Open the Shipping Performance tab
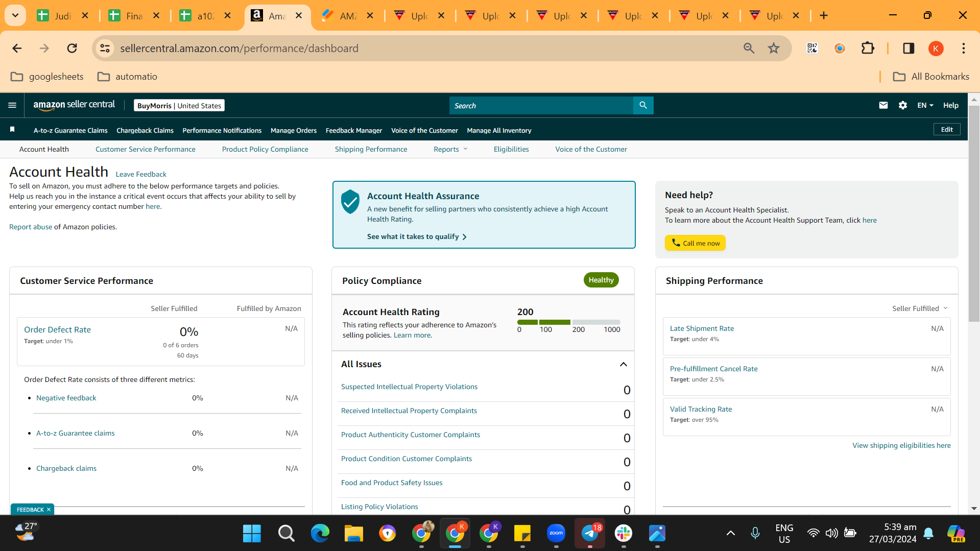The width and height of the screenshot is (980, 551). [371, 149]
